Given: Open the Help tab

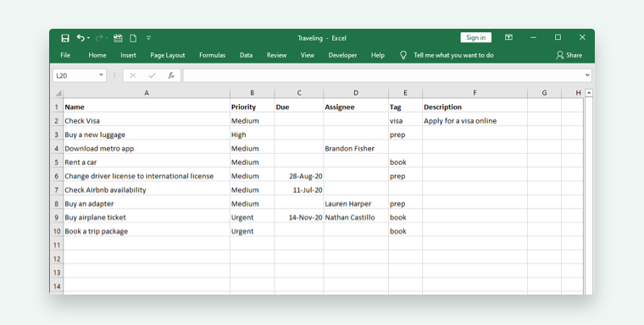Looking at the screenshot, I should (x=378, y=55).
